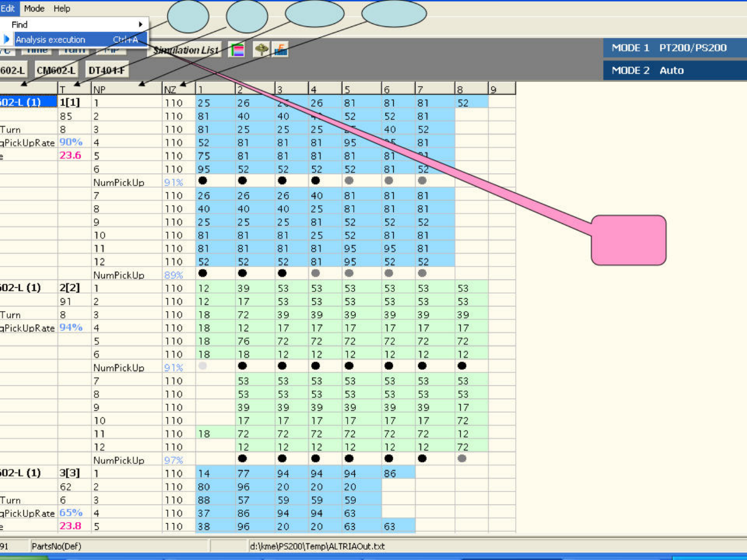The height and width of the screenshot is (560, 747).
Task: Click the tree-shaped toolbar icon
Action: point(261,50)
